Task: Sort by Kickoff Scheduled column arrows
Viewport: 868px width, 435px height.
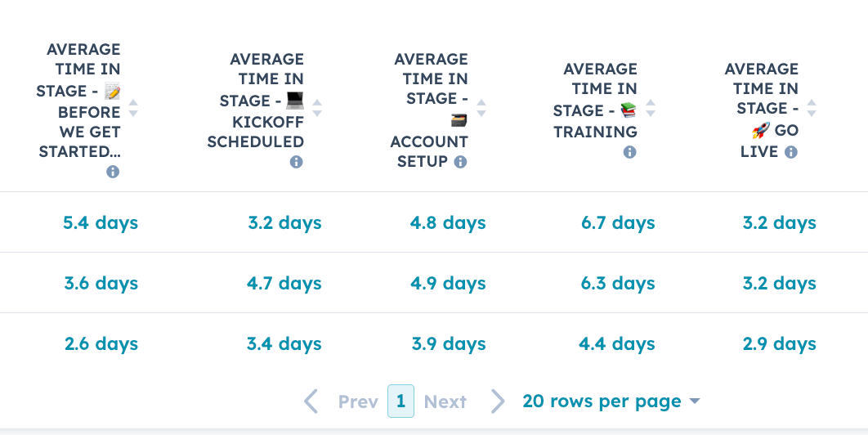Action: 316,107
